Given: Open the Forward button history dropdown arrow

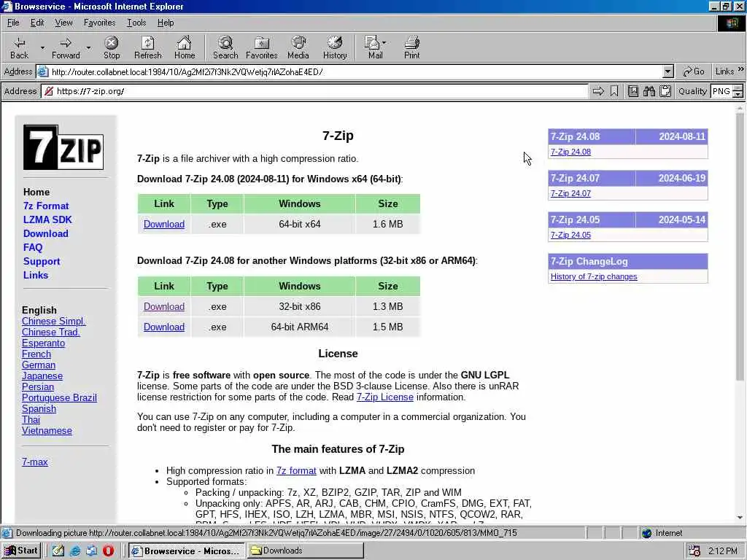Looking at the screenshot, I should pos(88,47).
